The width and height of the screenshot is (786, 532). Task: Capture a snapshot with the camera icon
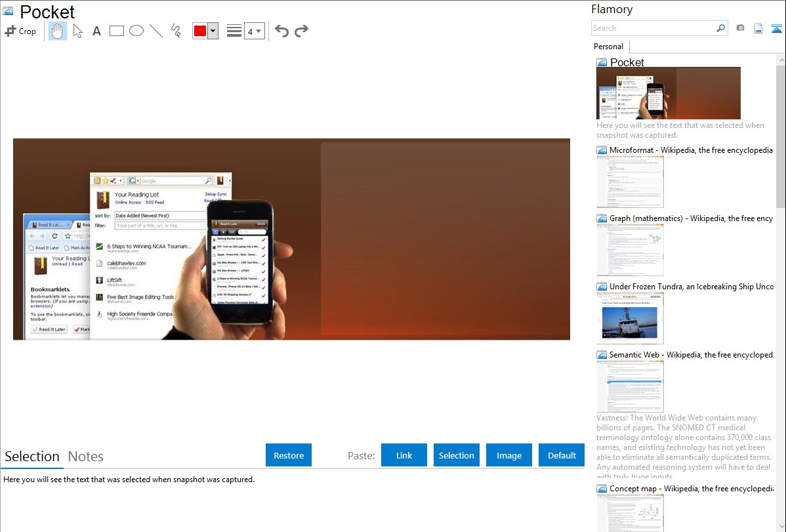740,28
